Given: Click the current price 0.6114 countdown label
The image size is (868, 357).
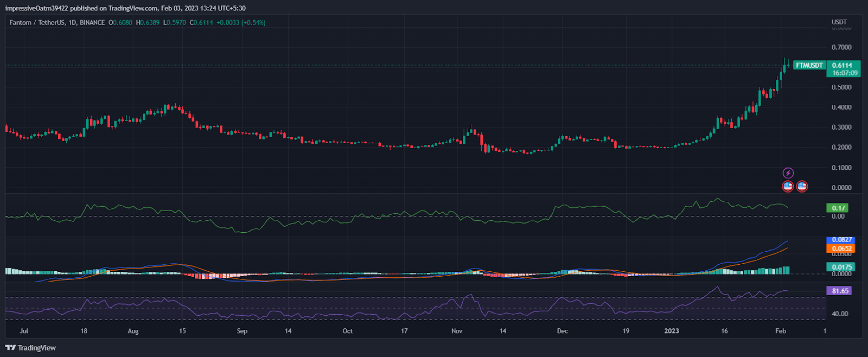Looking at the screenshot, I should tap(844, 69).
